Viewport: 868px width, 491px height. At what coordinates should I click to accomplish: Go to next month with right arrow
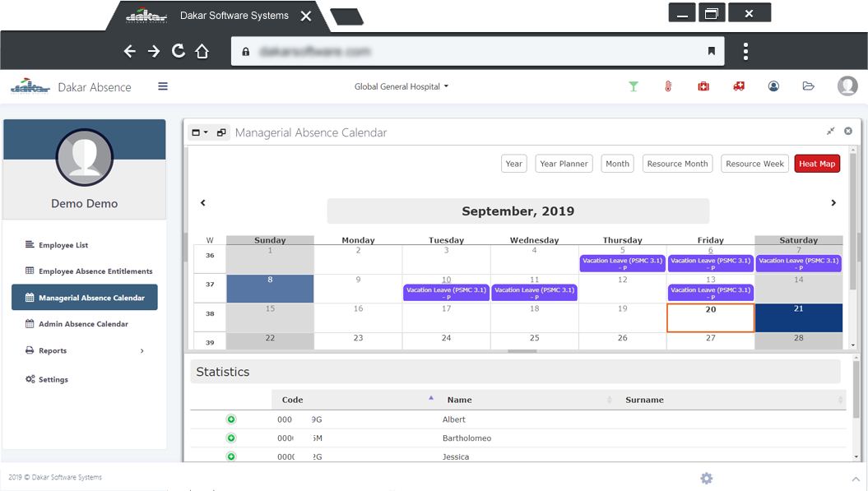(x=833, y=203)
